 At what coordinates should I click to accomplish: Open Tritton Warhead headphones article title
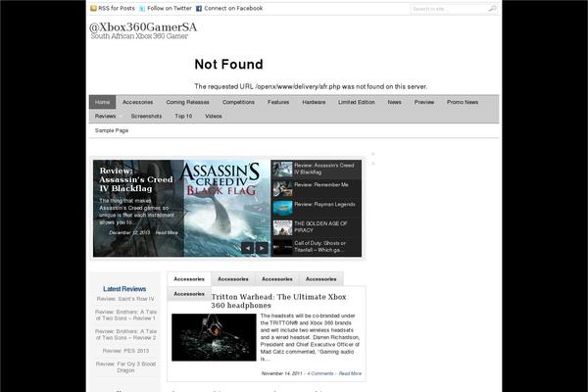[278, 301]
